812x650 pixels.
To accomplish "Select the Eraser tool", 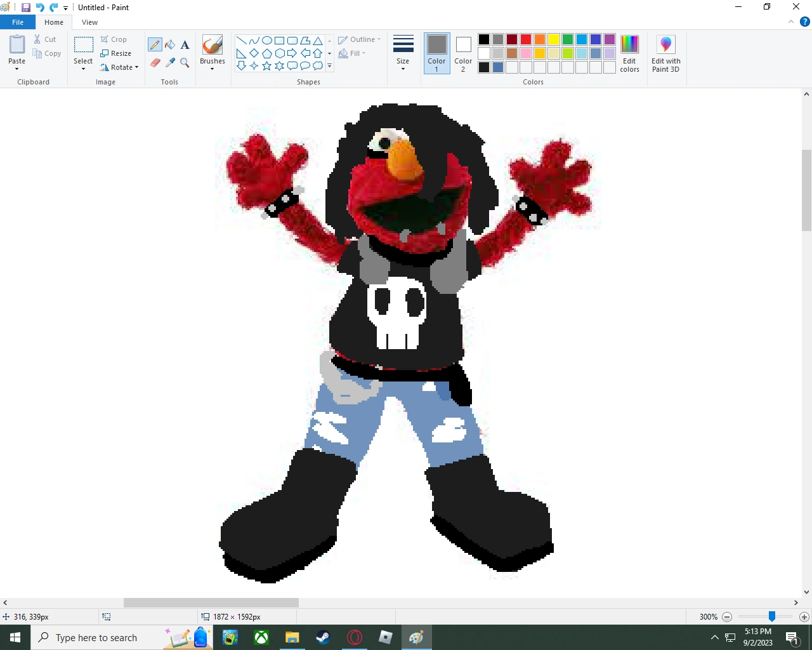I will click(155, 63).
